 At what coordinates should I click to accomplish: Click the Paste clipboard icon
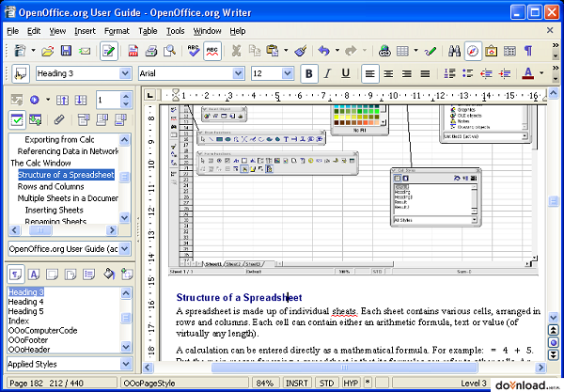pyautogui.click(x=273, y=51)
